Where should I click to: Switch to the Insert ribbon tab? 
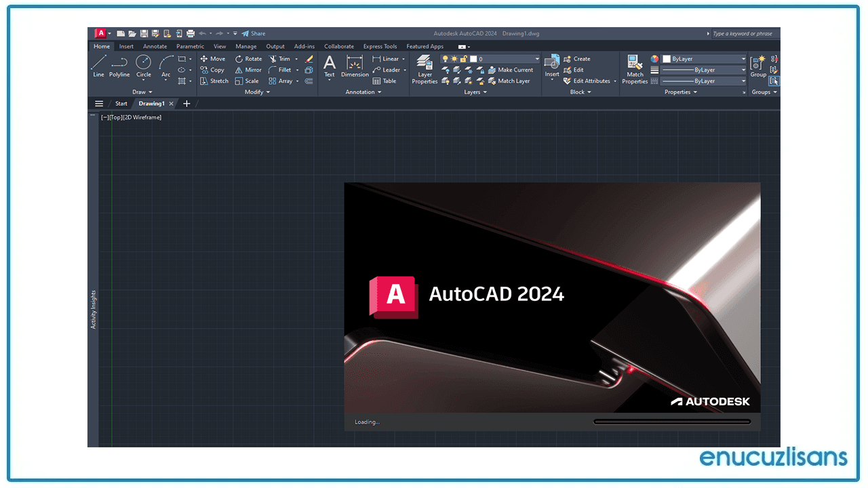click(127, 47)
